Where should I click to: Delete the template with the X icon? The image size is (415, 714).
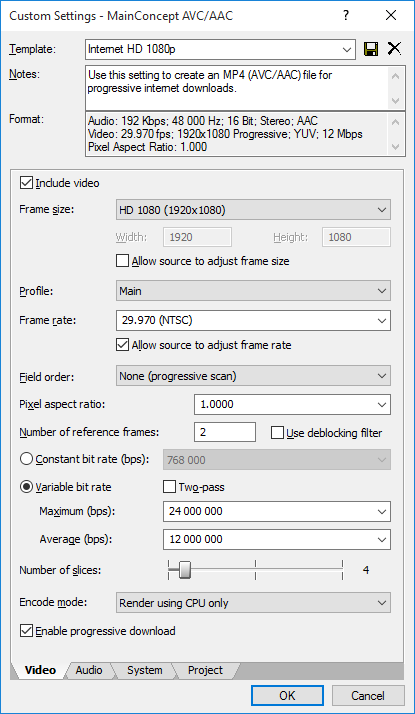click(394, 49)
